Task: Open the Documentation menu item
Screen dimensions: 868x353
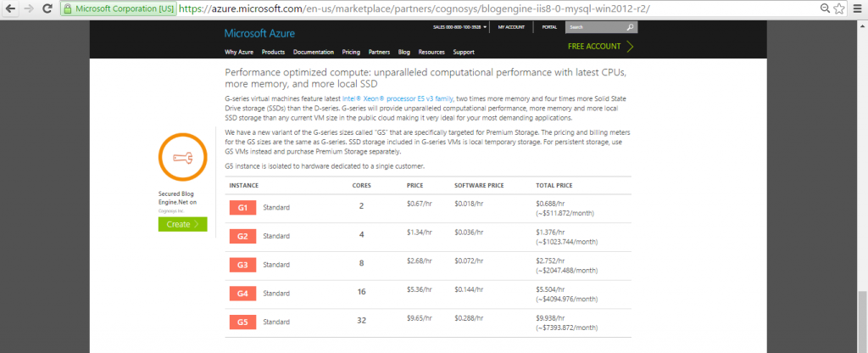Action: point(313,52)
